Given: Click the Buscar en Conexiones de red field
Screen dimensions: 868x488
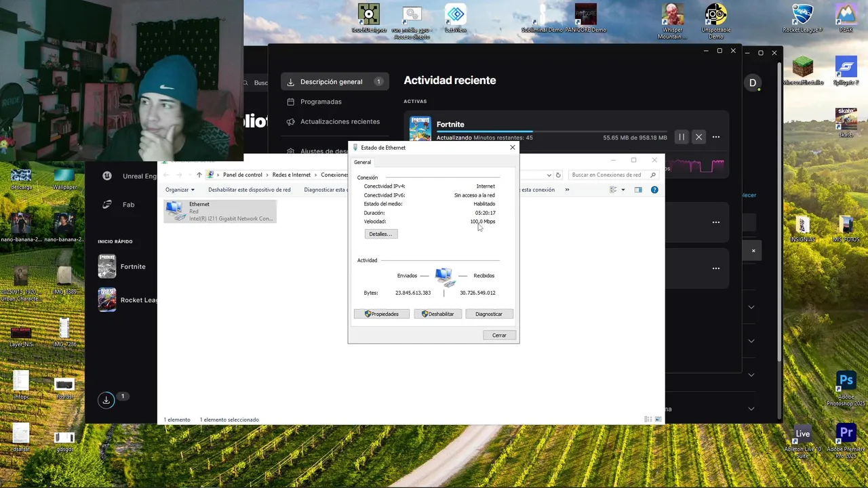Looking at the screenshot, I should pyautogui.click(x=612, y=175).
